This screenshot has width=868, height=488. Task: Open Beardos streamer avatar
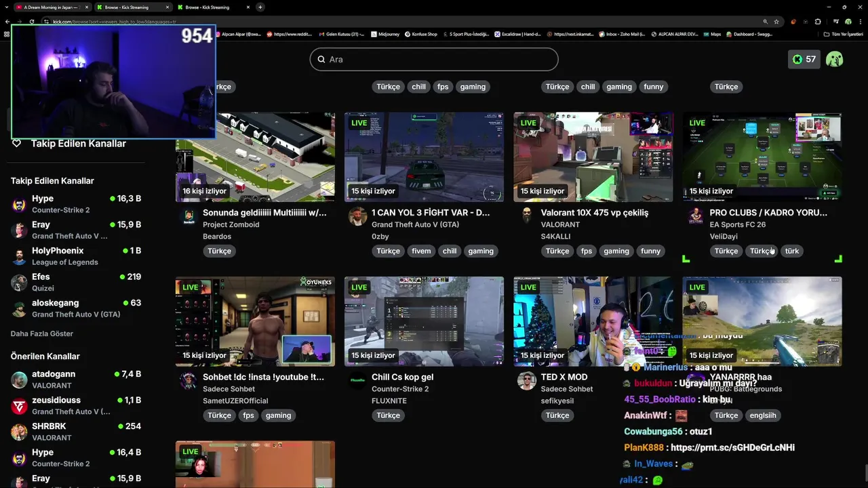pyautogui.click(x=189, y=217)
